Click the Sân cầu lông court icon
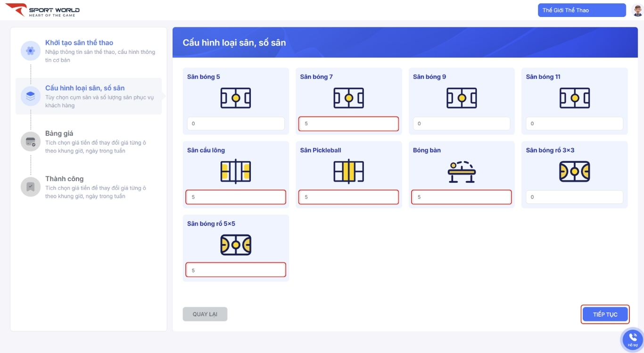644x353 pixels. (236, 171)
